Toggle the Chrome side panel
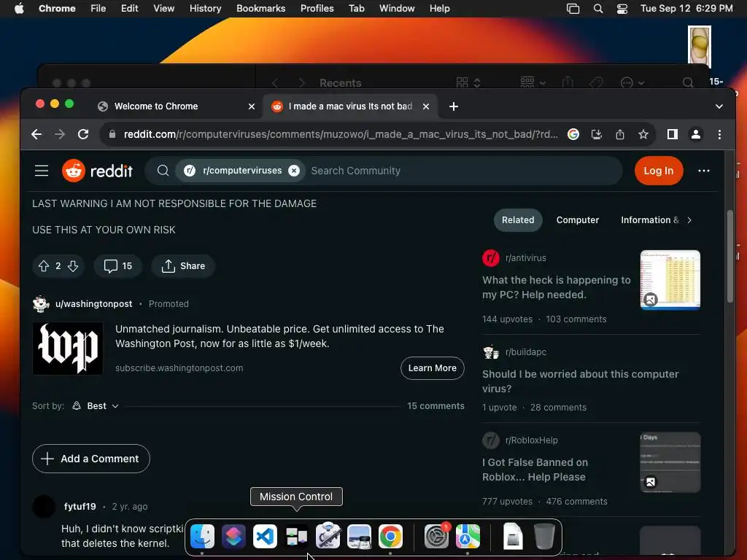 tap(672, 134)
